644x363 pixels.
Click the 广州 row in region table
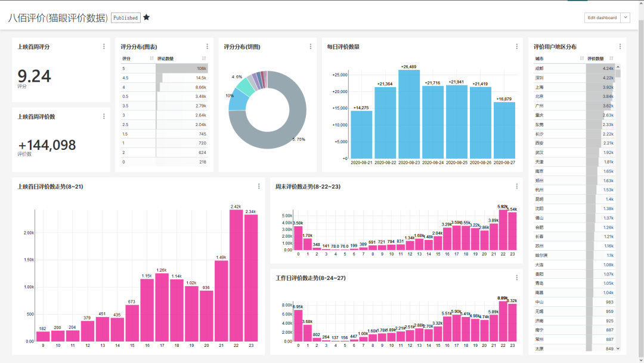574,106
